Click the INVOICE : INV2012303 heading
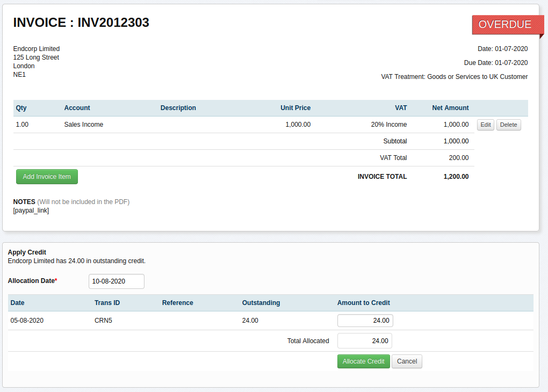The height and width of the screenshot is (392, 548). [x=81, y=23]
